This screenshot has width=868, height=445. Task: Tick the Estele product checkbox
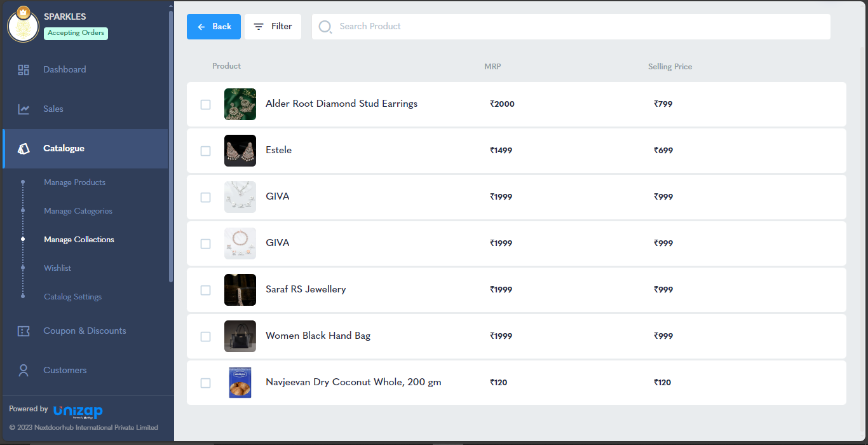pos(205,151)
